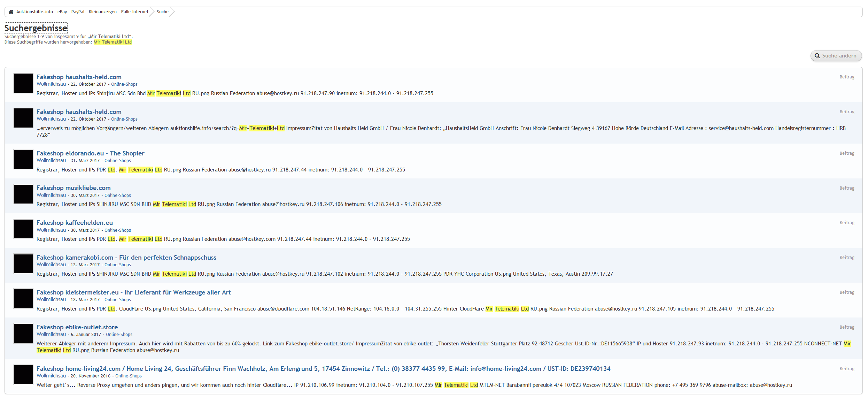Open author Wollmilchsau on the kaffeehelden.eu result
The width and height of the screenshot is (868, 398).
click(51, 230)
